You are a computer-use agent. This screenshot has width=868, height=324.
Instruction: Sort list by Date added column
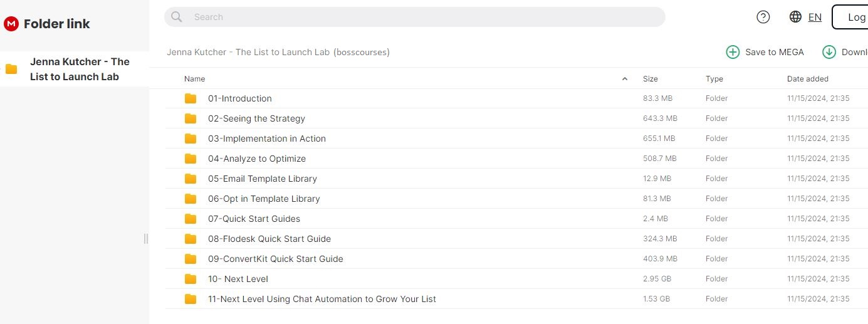(x=807, y=79)
